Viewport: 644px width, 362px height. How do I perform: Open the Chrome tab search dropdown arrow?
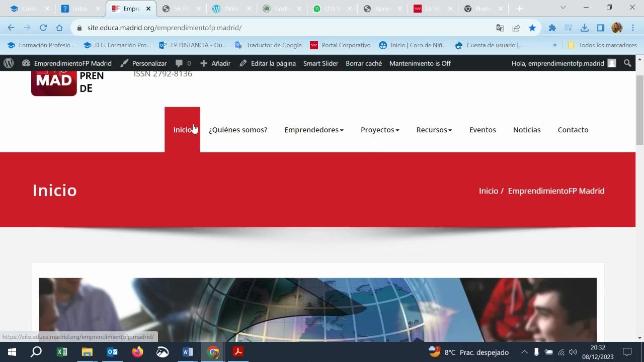pyautogui.click(x=563, y=8)
